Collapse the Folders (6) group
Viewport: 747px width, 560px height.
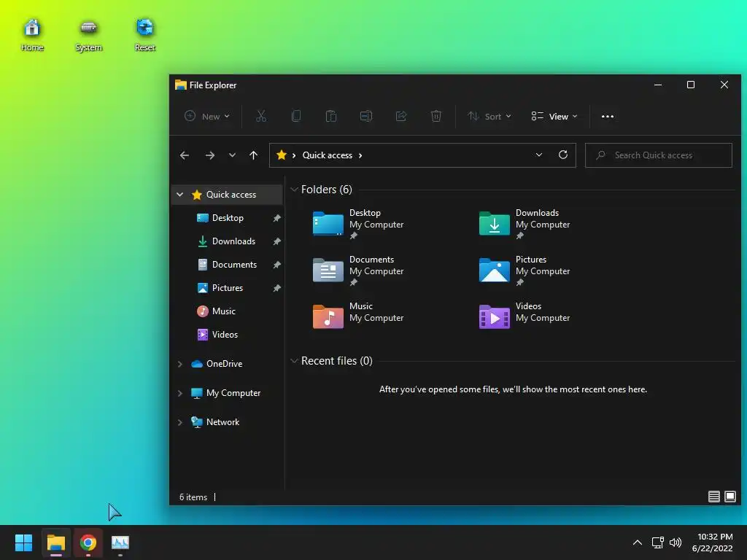pos(294,190)
